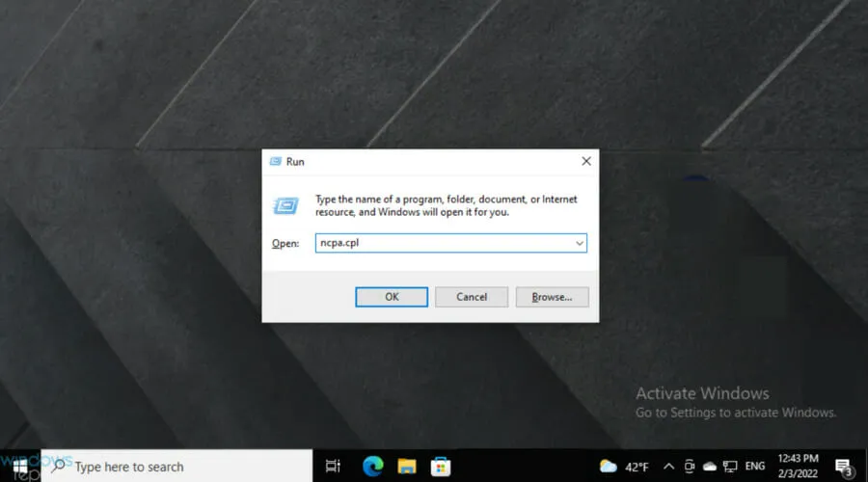Close the Run dialog window
This screenshot has width=868, height=482.
click(585, 162)
